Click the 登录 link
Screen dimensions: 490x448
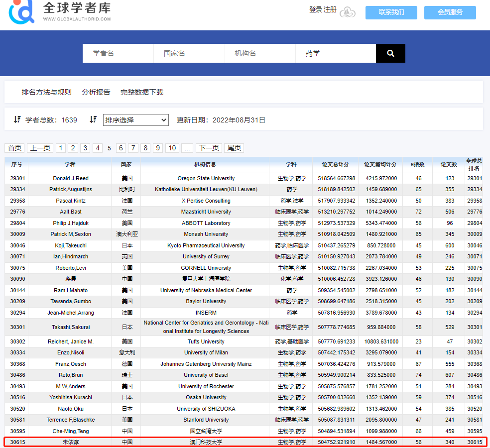315,10
